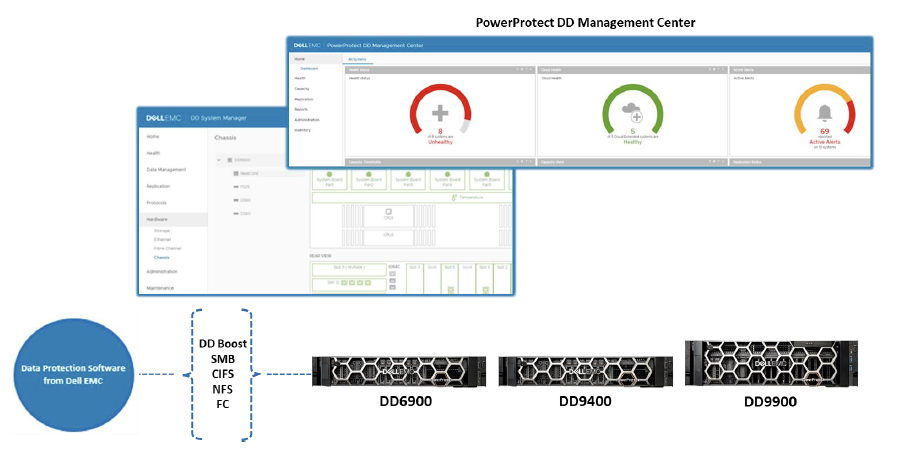Click the DD9400 appliance image

(x=586, y=372)
